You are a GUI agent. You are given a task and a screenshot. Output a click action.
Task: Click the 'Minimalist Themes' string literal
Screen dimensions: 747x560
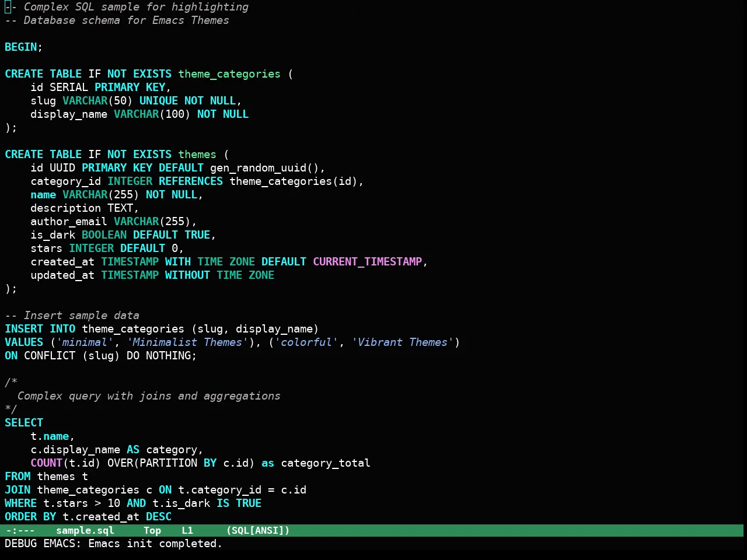click(187, 342)
